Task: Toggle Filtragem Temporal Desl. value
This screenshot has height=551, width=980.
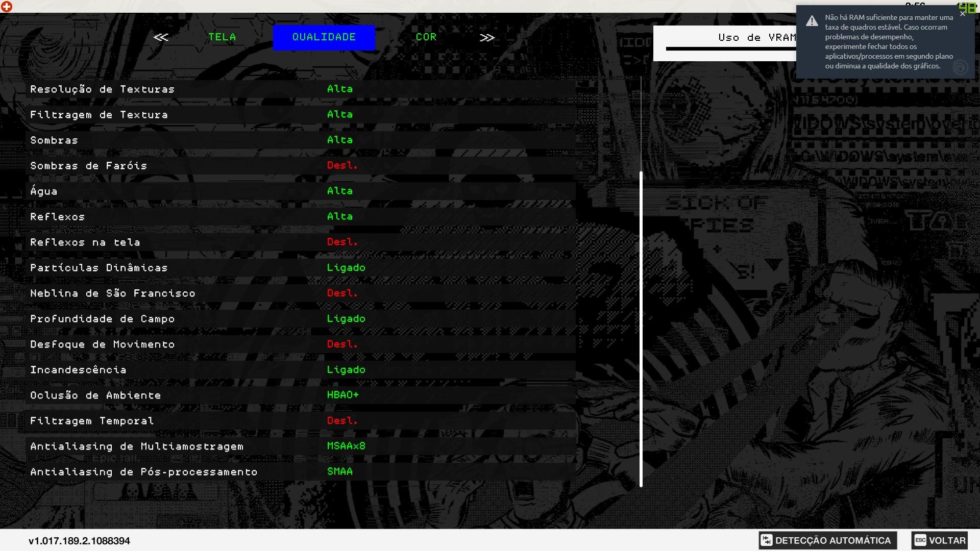Action: click(342, 420)
